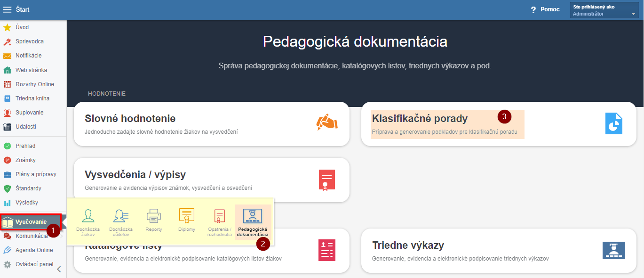Click the Štandardy shield icon
This screenshot has height=278, width=644.
(7, 188)
